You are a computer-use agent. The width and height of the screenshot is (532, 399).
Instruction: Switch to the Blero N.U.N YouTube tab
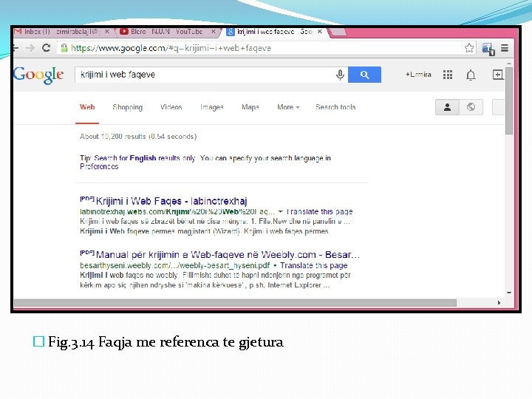click(x=168, y=32)
